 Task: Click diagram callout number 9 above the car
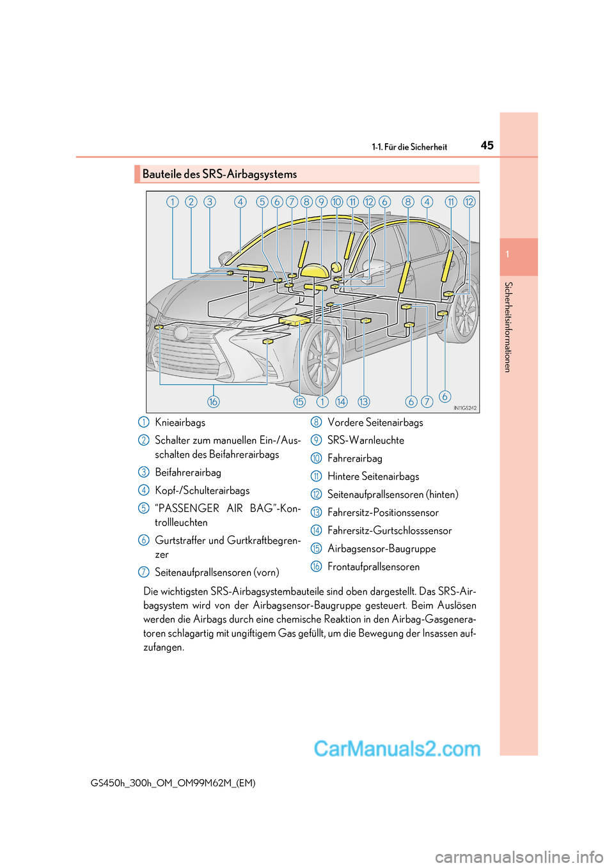pyautogui.click(x=321, y=202)
